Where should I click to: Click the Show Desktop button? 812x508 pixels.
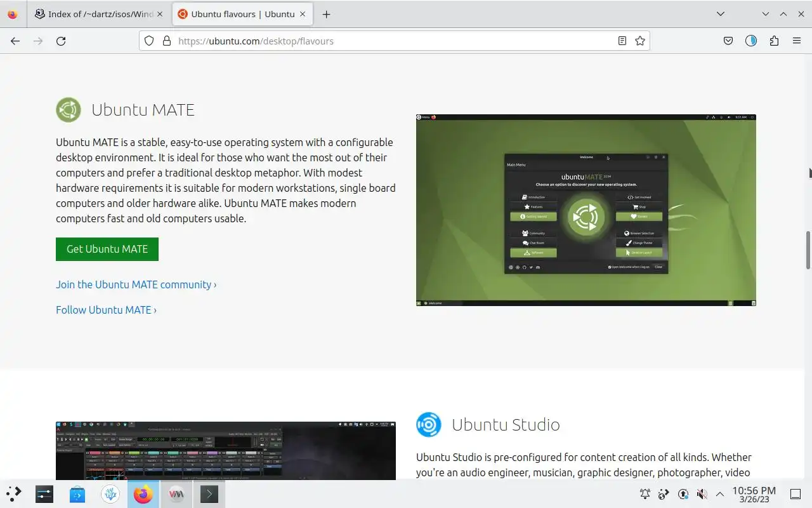pyautogui.click(x=796, y=493)
